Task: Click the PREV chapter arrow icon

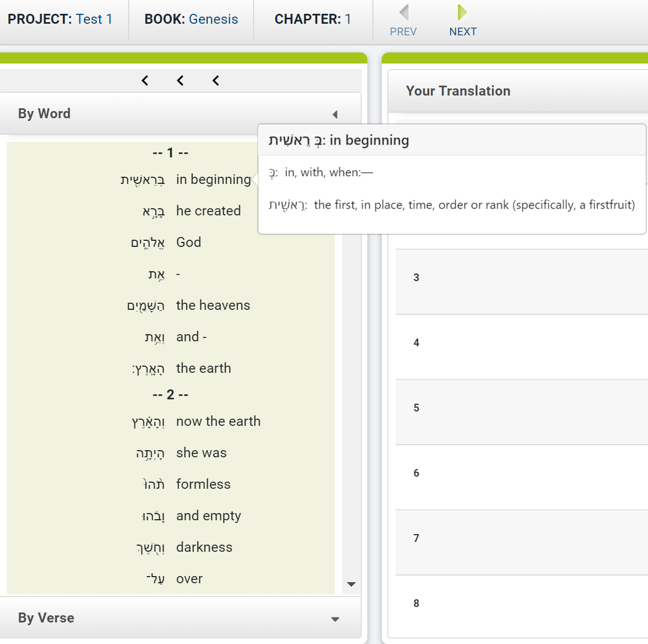Action: click(x=404, y=12)
